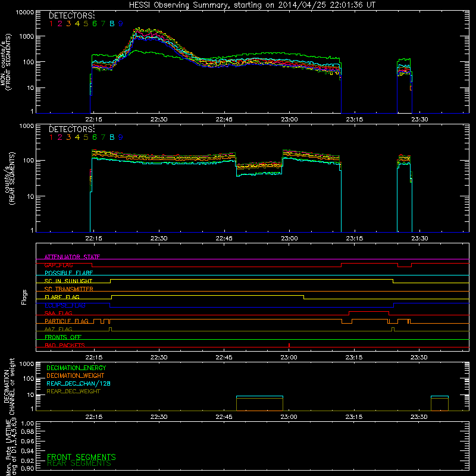476x476 pixels.
Task: Click the BAD PACKETS flag label
Action: tap(65, 345)
